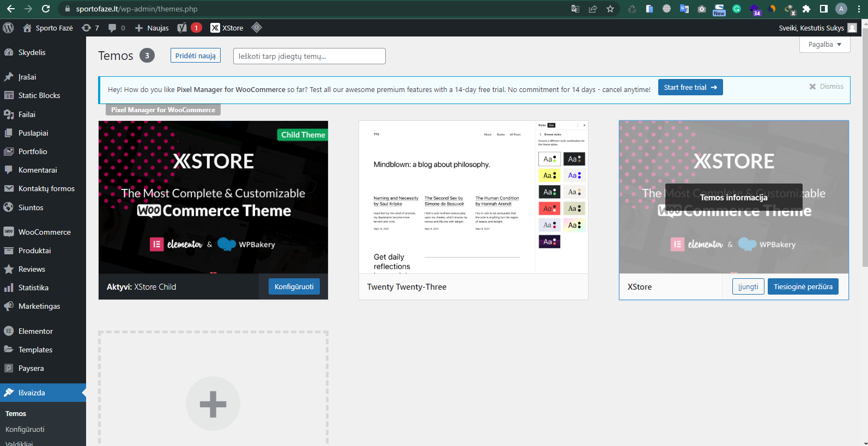The image size is (868, 446).
Task: Click the Reviews star icon
Action: click(x=9, y=269)
